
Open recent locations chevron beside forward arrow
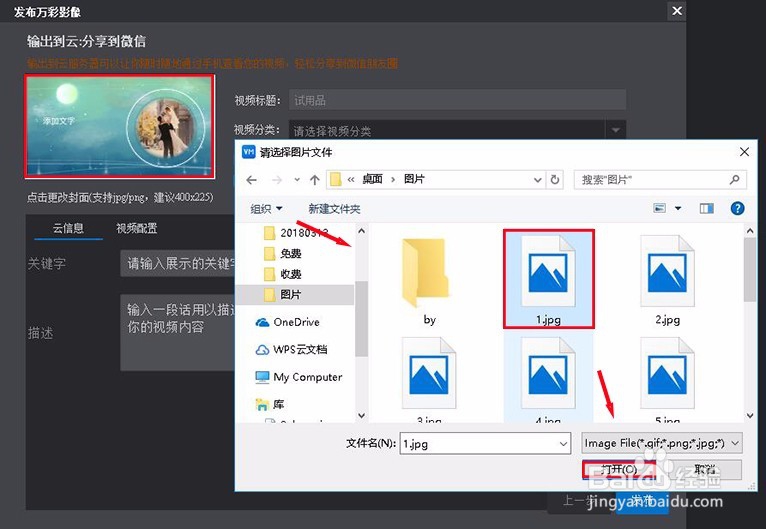click(297, 180)
